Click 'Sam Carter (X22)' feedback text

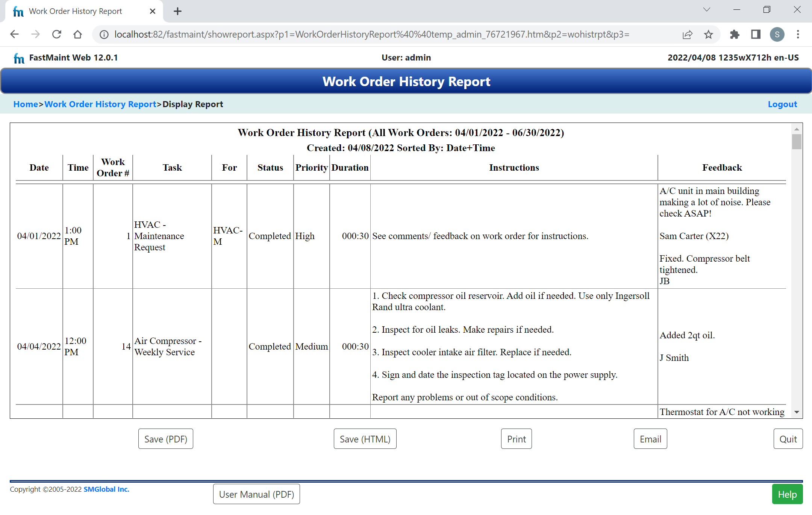pyautogui.click(x=694, y=236)
